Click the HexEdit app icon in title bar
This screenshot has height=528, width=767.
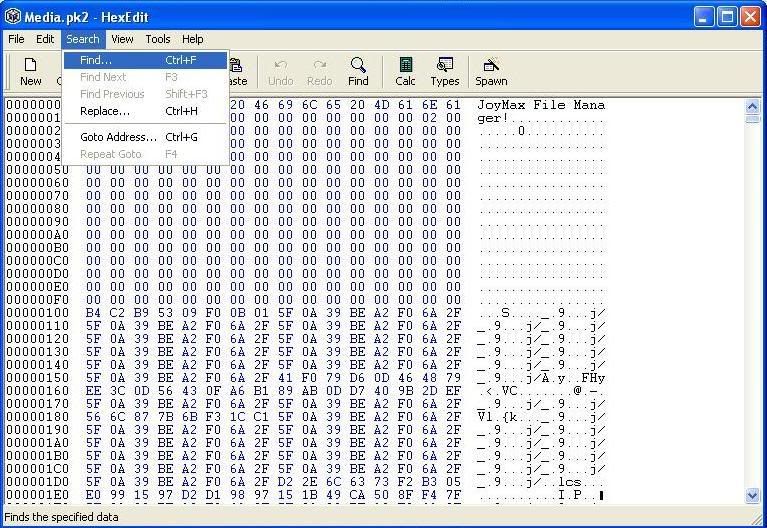14,16
